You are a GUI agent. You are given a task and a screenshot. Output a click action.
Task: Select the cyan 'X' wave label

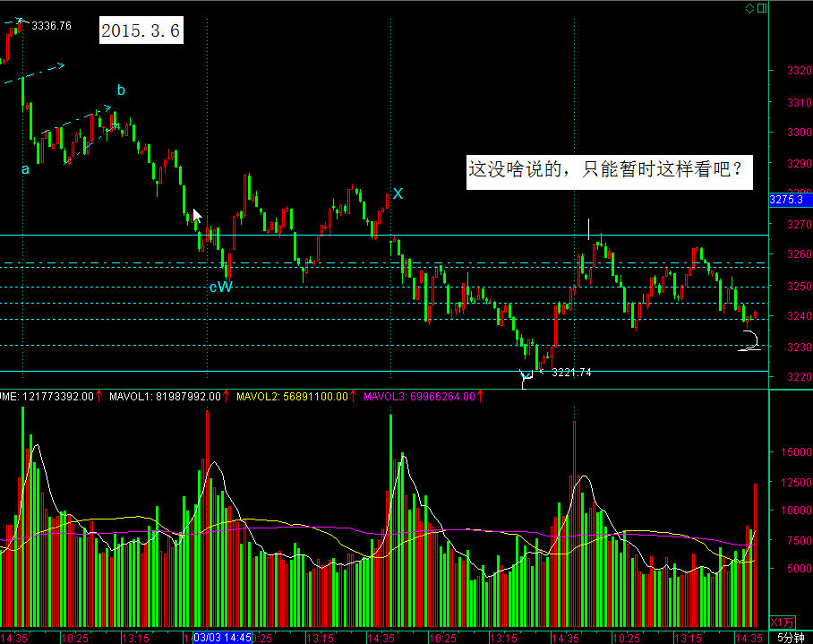398,193
